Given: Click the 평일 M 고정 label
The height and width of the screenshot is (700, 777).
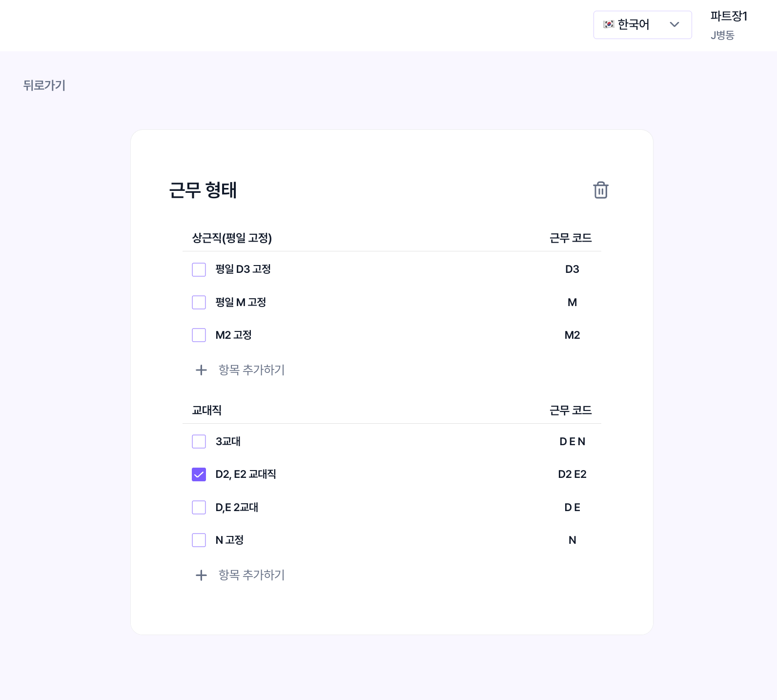Looking at the screenshot, I should [x=241, y=302].
